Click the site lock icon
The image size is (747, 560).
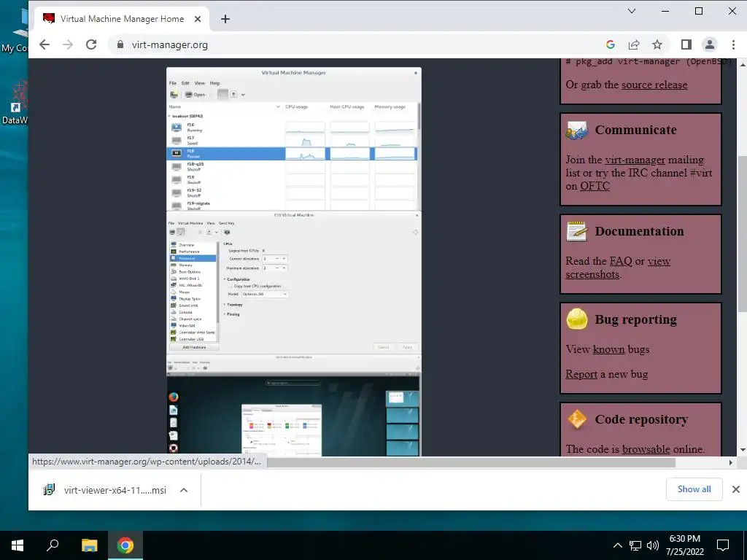pos(120,44)
